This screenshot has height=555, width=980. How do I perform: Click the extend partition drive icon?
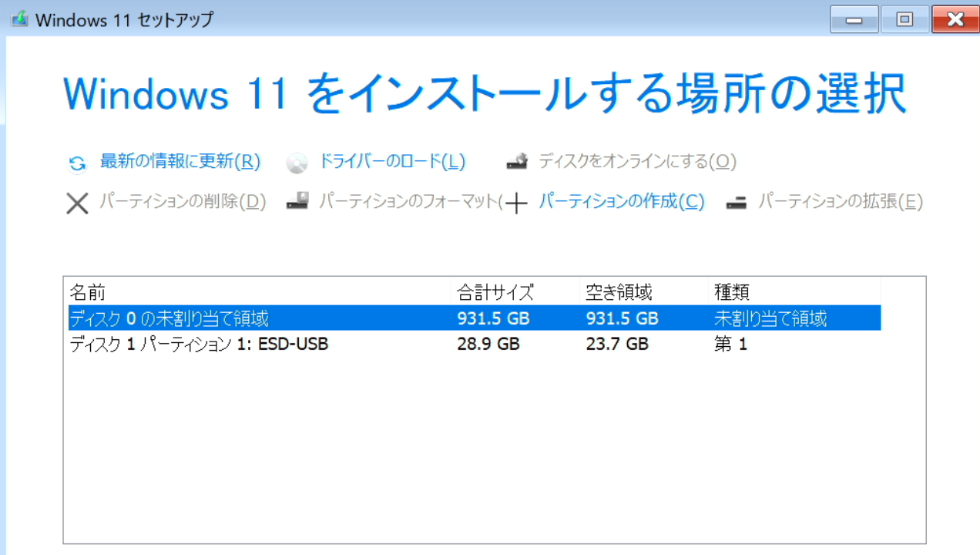click(x=737, y=203)
